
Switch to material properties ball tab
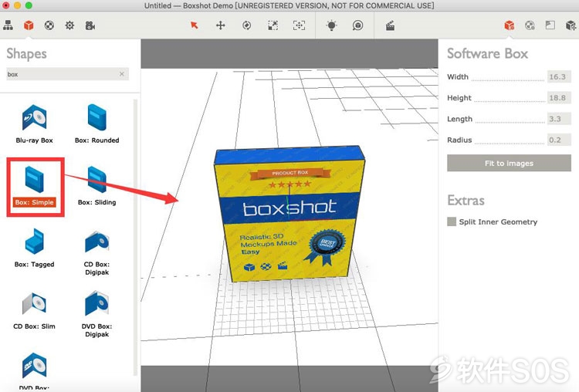[530, 25]
